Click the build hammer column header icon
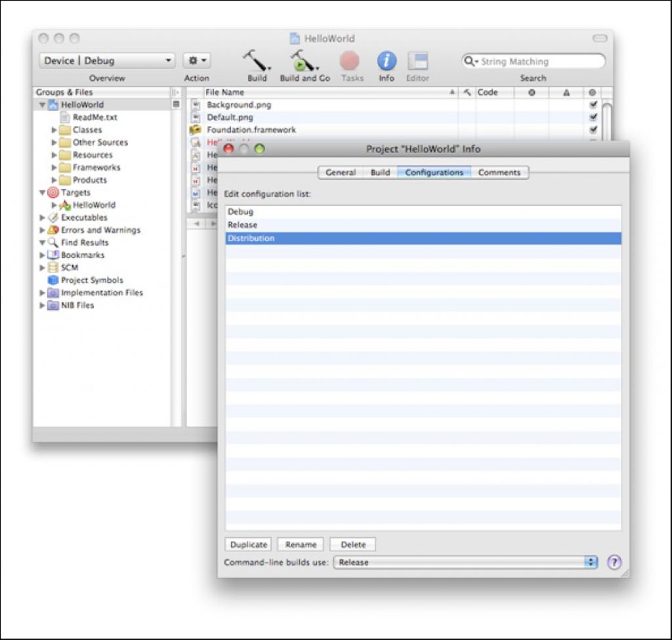Screen dimensions: 672x640 coord(467,92)
